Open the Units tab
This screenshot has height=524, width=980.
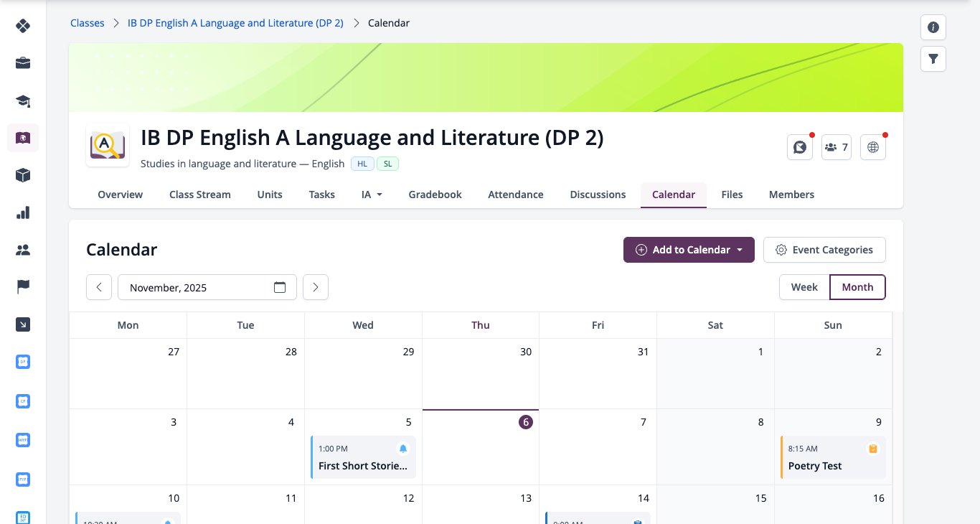(x=270, y=195)
